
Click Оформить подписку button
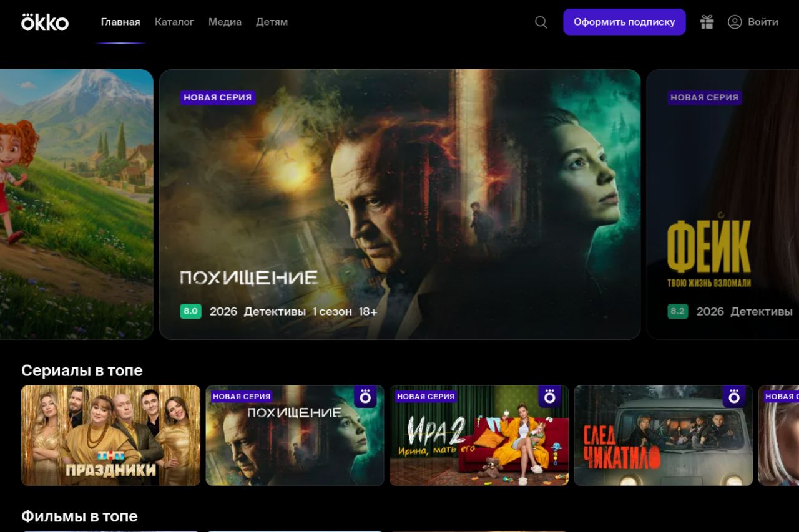(x=624, y=22)
